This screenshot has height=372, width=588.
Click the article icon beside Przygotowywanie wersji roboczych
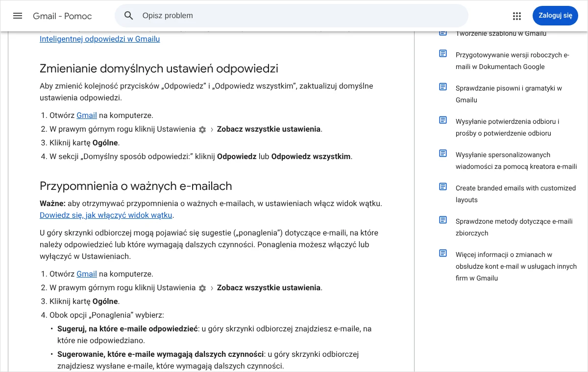click(x=443, y=53)
